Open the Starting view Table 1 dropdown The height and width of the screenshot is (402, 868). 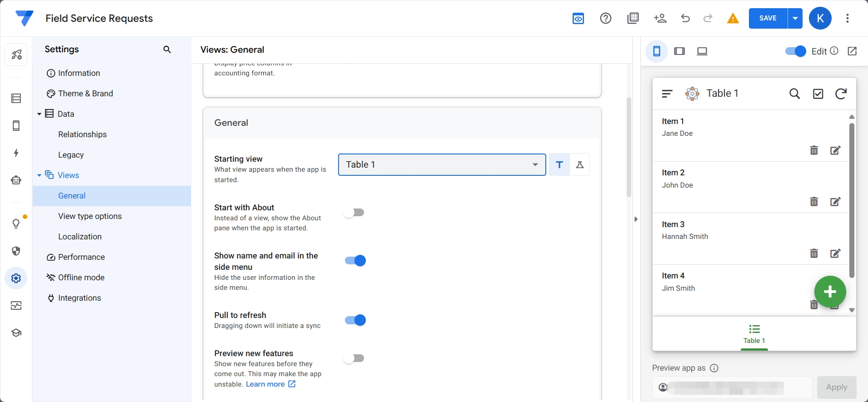[442, 165]
